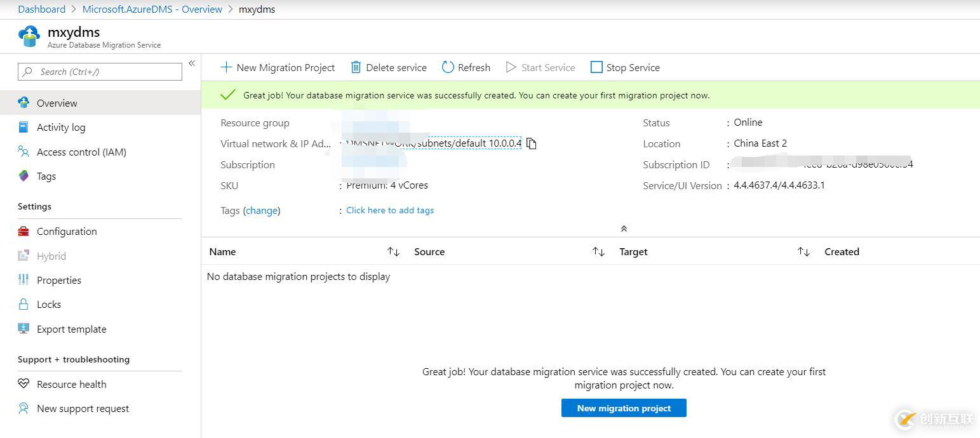Click the blue New migration project button
This screenshot has height=438, width=980.
pyautogui.click(x=624, y=408)
